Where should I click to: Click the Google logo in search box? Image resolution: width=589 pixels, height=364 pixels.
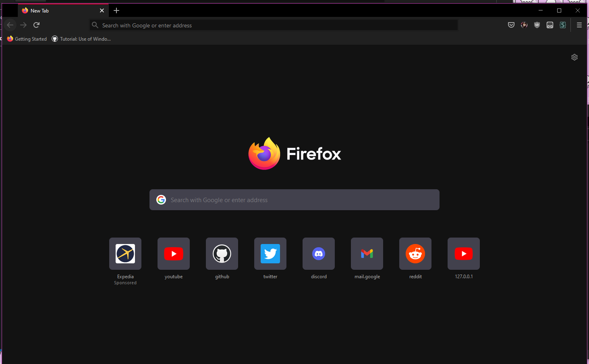pyautogui.click(x=161, y=200)
